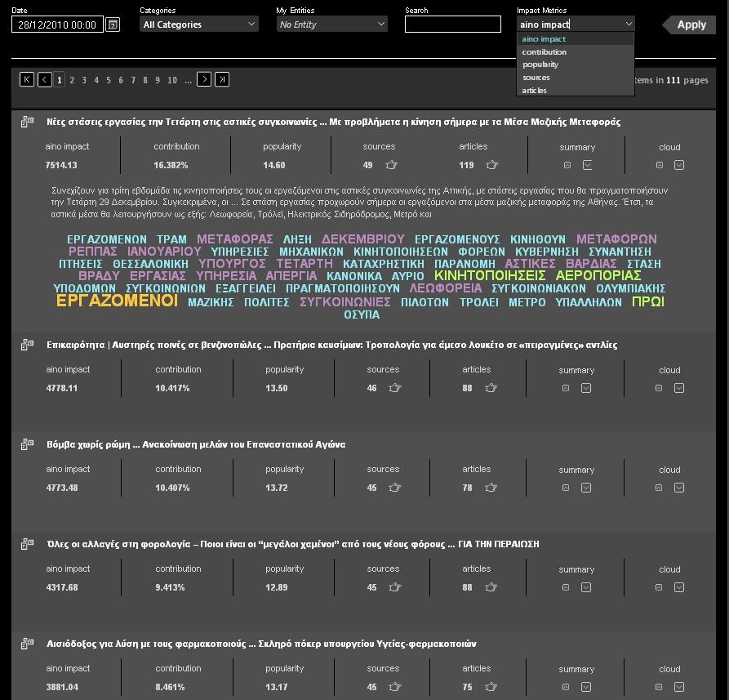Click the cluster icon beside Αισιόδοξος για λύση headline

27,644
